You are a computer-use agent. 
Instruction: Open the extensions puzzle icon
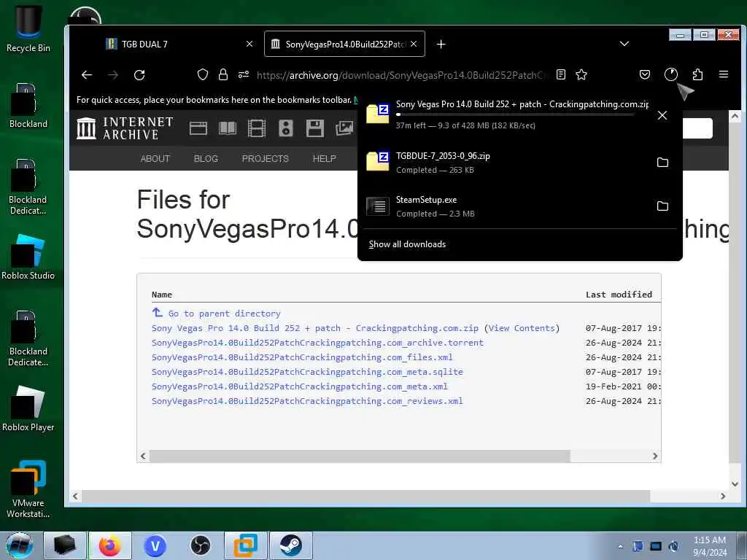coord(697,75)
